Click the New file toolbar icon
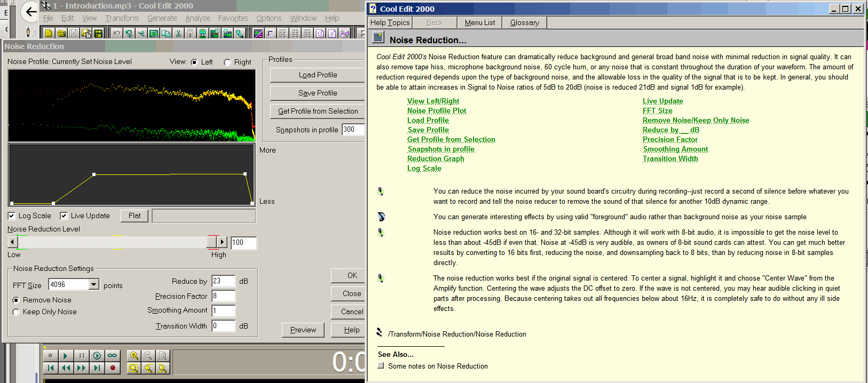This screenshot has width=868, height=383. point(49,33)
